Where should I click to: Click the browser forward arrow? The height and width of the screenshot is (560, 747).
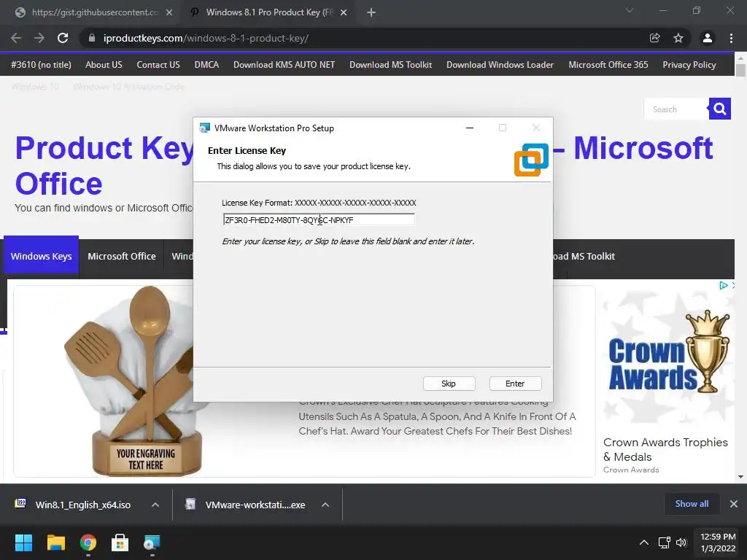click(39, 38)
